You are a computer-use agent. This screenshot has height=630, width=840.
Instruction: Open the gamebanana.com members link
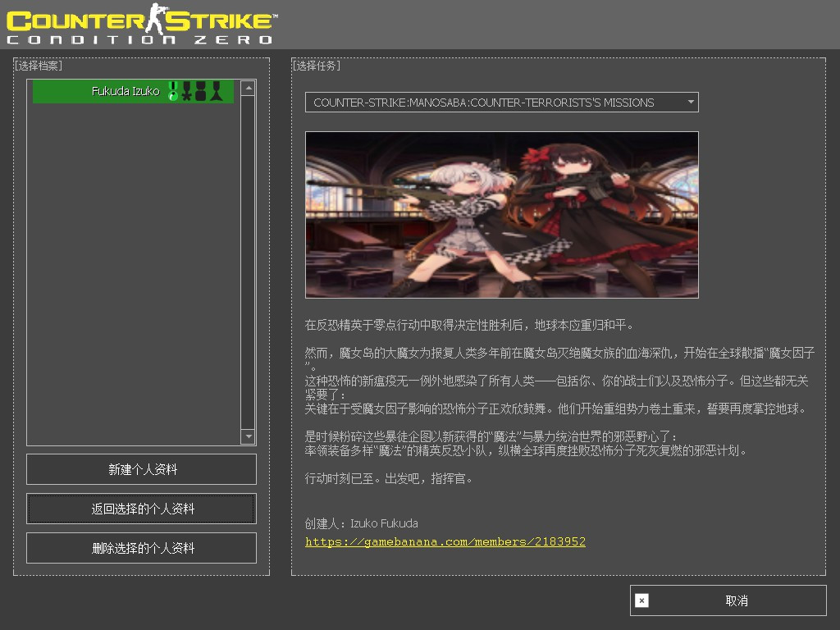click(x=445, y=541)
